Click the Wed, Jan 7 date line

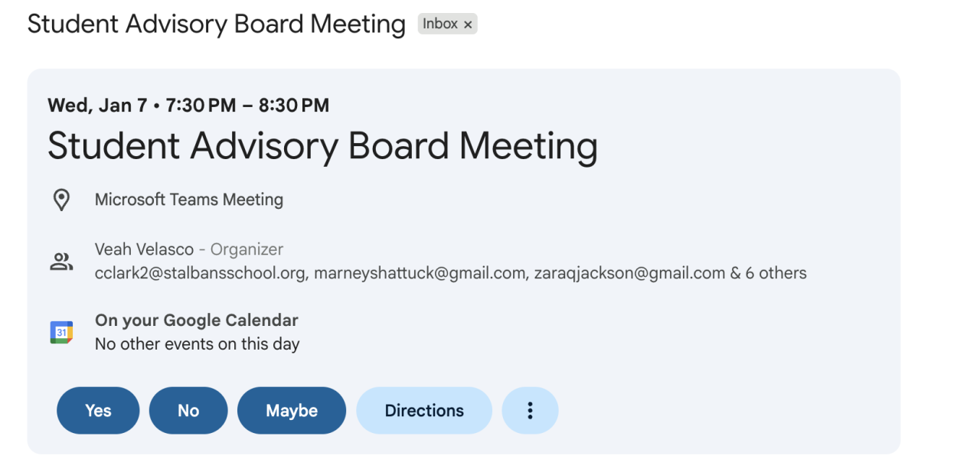tap(188, 105)
